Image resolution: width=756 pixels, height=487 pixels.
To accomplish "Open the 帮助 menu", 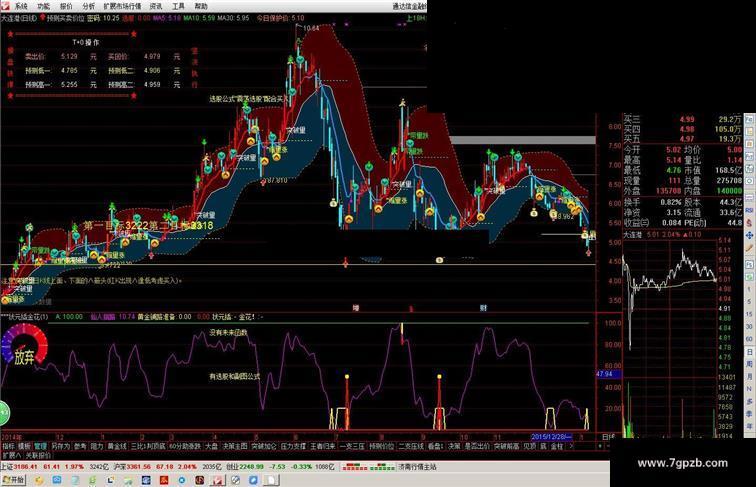I will click(x=201, y=6).
